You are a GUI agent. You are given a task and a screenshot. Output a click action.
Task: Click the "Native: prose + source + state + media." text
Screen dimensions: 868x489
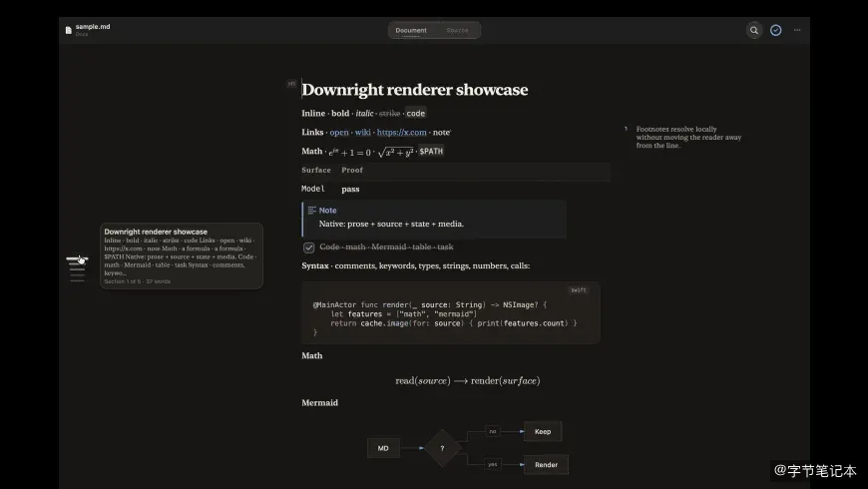click(391, 224)
